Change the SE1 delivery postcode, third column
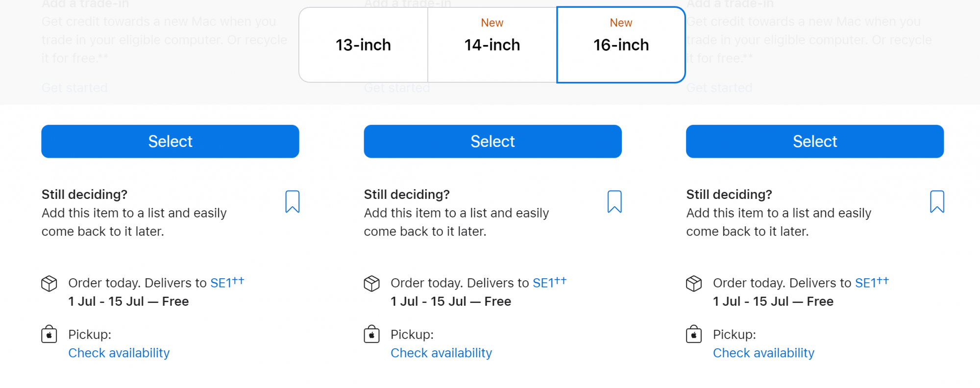This screenshot has height=388, width=980. [866, 283]
